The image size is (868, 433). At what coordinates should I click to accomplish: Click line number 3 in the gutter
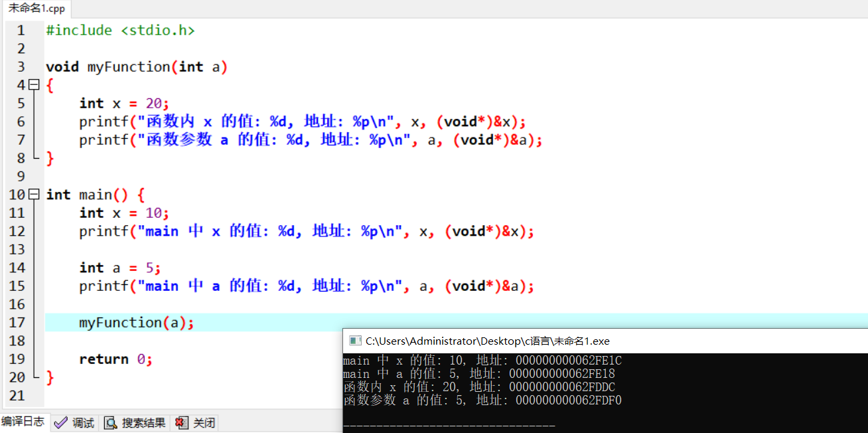[x=21, y=67]
